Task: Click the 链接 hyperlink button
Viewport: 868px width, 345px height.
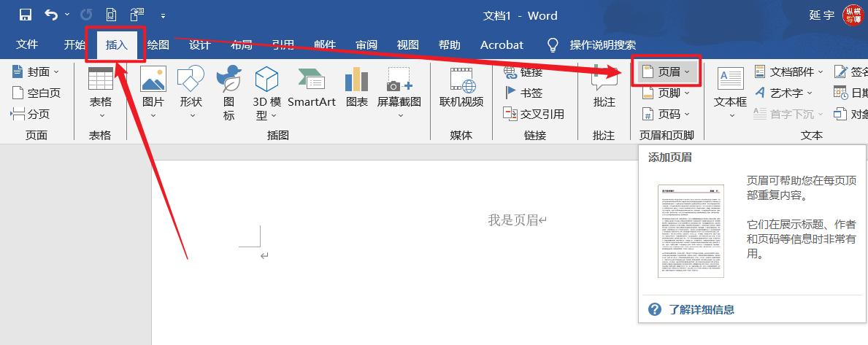Action: pyautogui.click(x=523, y=72)
